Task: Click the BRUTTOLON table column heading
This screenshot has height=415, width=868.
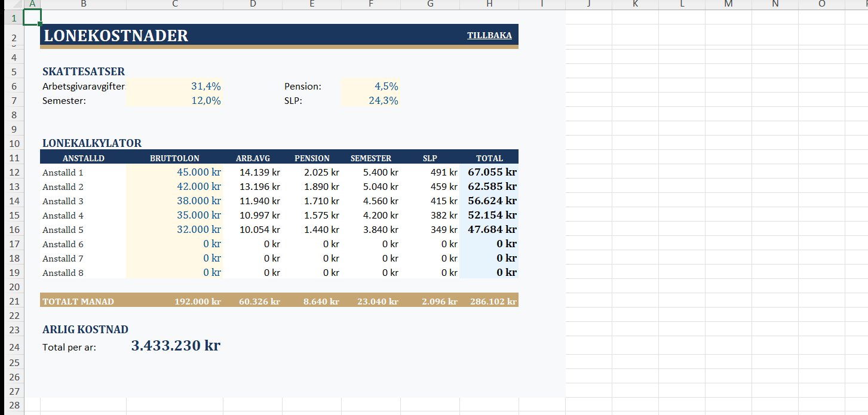Action: click(174, 158)
